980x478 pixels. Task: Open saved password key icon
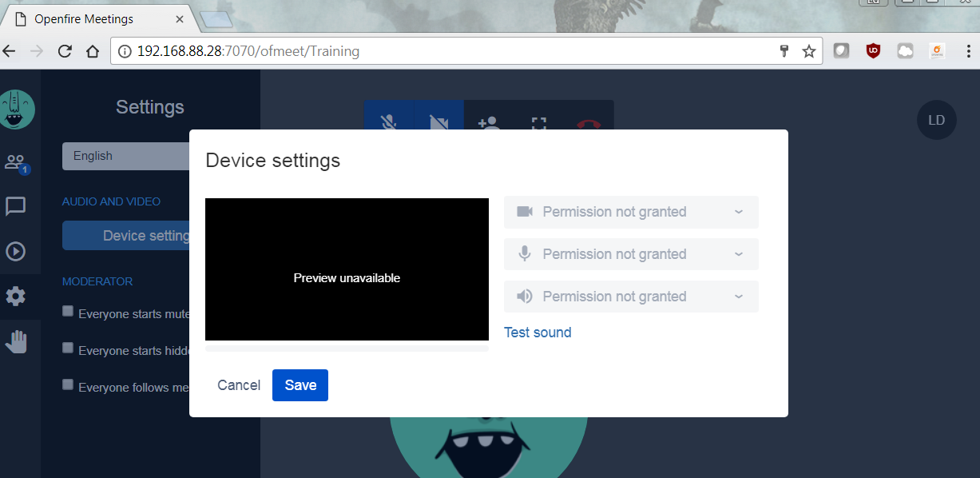[x=784, y=51]
